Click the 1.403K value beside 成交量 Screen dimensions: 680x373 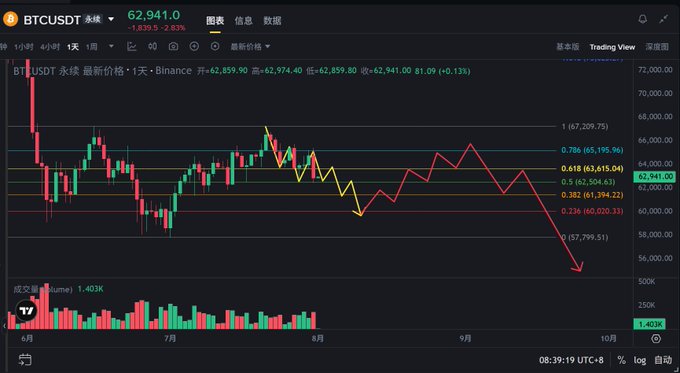tap(90, 289)
